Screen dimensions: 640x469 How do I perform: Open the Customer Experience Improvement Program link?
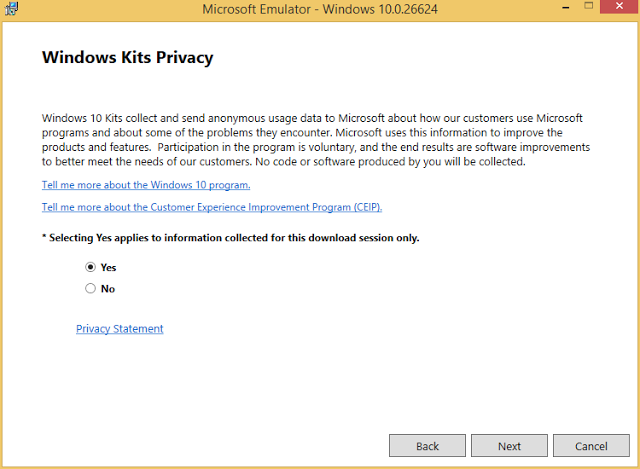[x=212, y=207]
